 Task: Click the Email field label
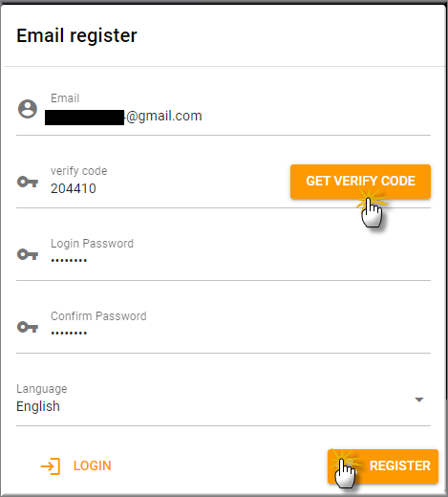click(x=65, y=98)
